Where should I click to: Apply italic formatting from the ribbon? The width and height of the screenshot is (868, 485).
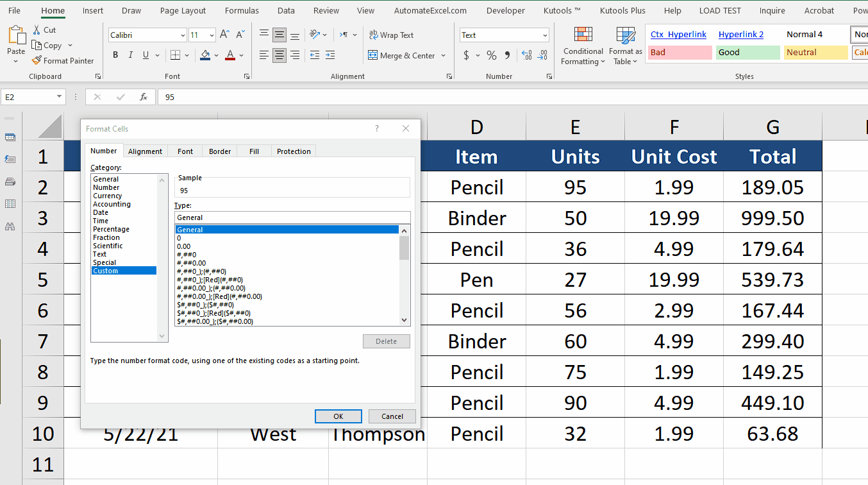pyautogui.click(x=130, y=55)
